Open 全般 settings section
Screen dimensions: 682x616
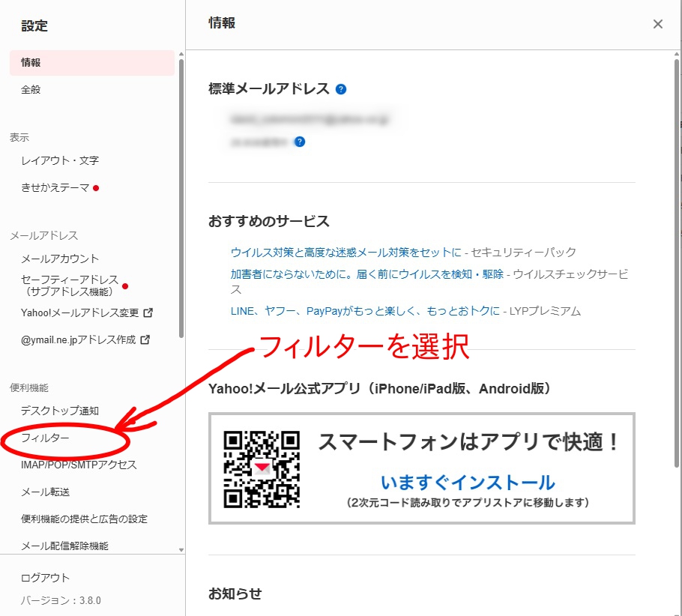point(31,90)
